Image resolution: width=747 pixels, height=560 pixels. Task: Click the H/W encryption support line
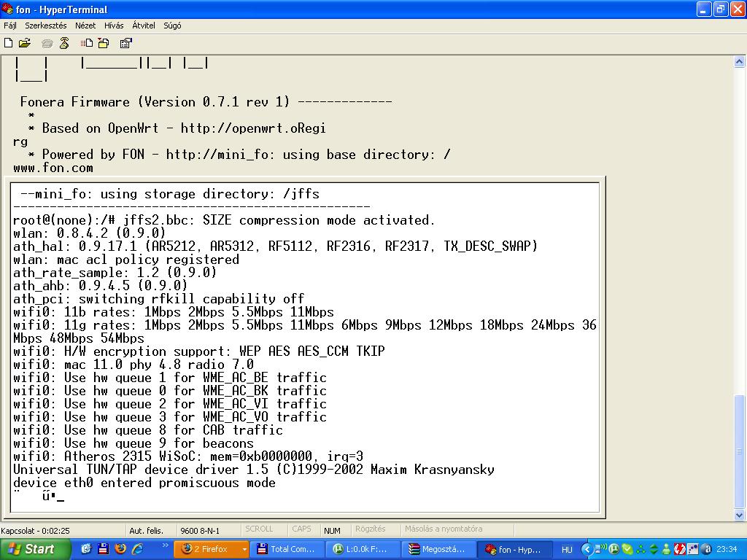199,351
